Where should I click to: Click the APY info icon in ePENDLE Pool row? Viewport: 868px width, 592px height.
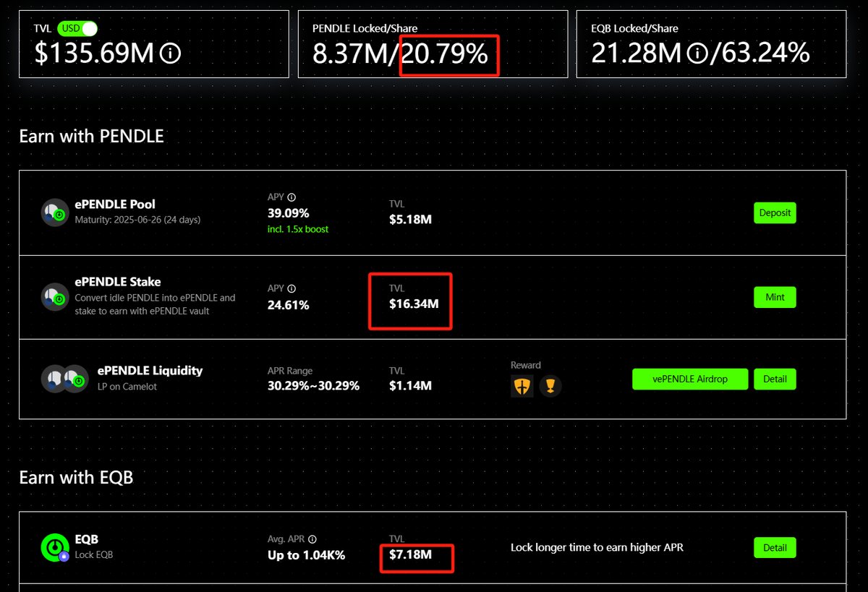click(x=292, y=197)
